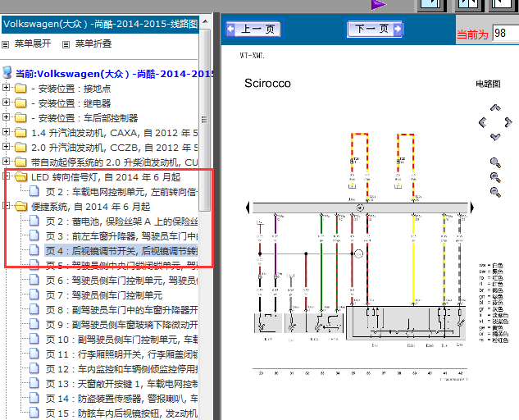
Task: Open 页 2：蓄电池, 保险丝架 A page
Action: point(121,221)
